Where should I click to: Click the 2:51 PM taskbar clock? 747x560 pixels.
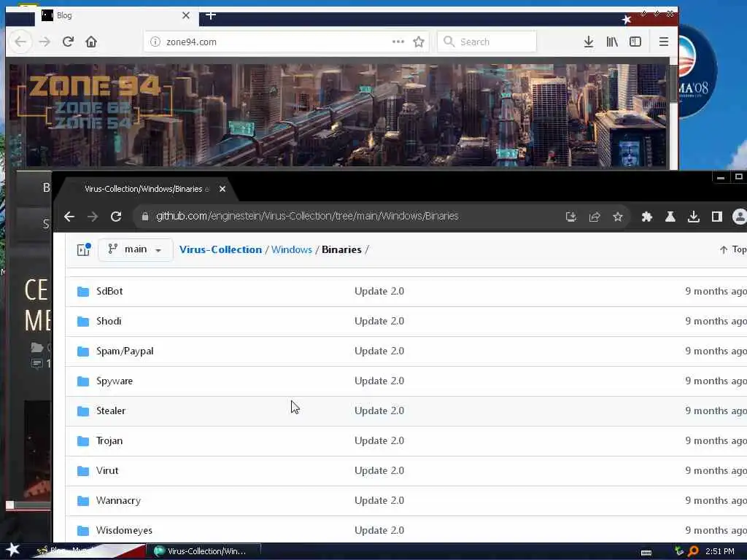[720, 551]
